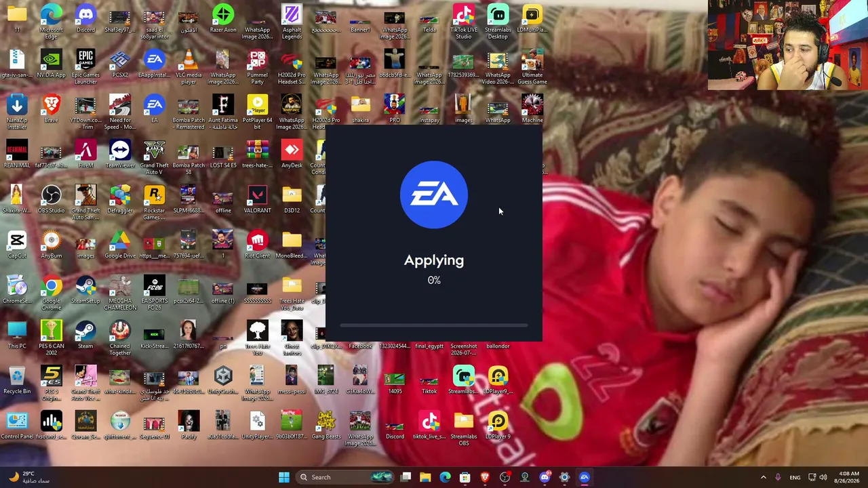Open the NanaZip Installer icon
The width and height of the screenshot is (868, 488).
[x=17, y=112]
